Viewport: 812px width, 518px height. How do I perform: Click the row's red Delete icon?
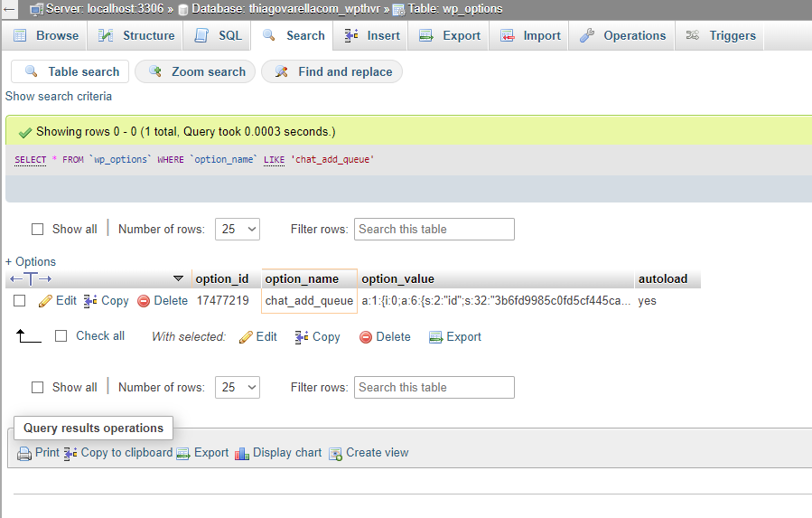(144, 301)
